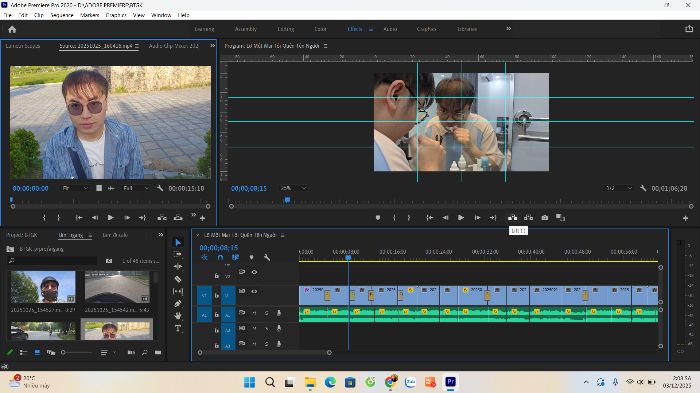Select the Pen tool

click(x=178, y=304)
